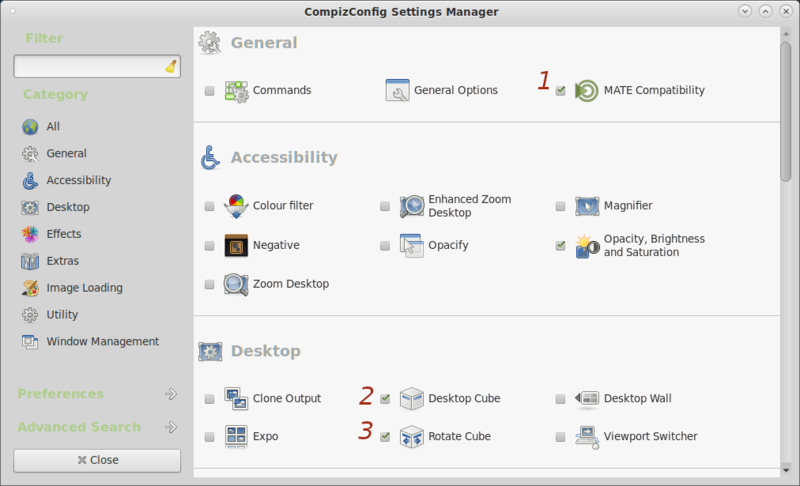Viewport: 800px width, 486px height.
Task: Click the "General Options" plugin label
Action: pos(456,90)
